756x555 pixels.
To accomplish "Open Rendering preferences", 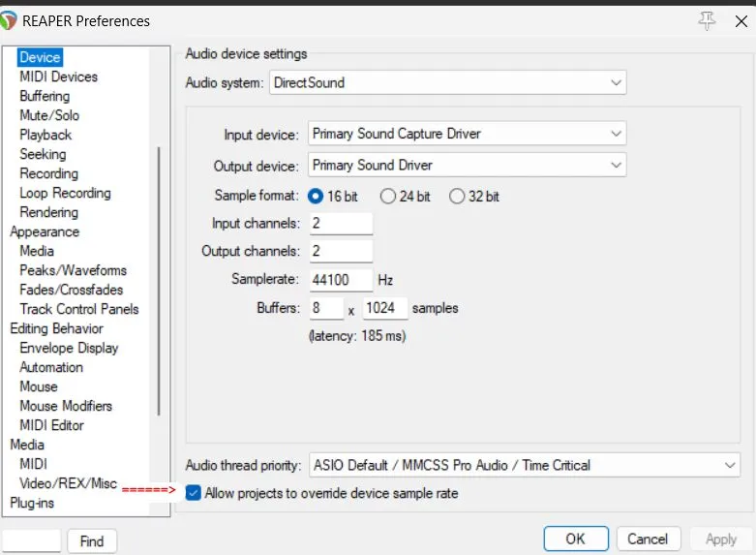I will click(48, 212).
